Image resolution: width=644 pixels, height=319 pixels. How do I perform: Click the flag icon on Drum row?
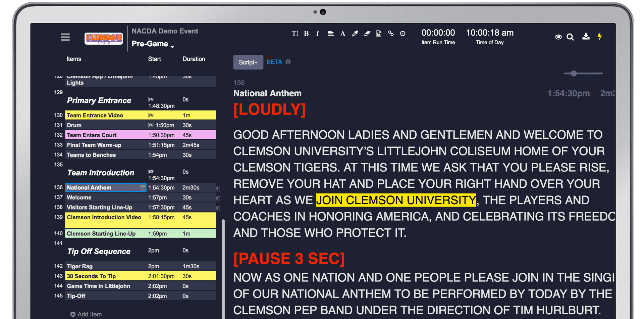[151, 125]
